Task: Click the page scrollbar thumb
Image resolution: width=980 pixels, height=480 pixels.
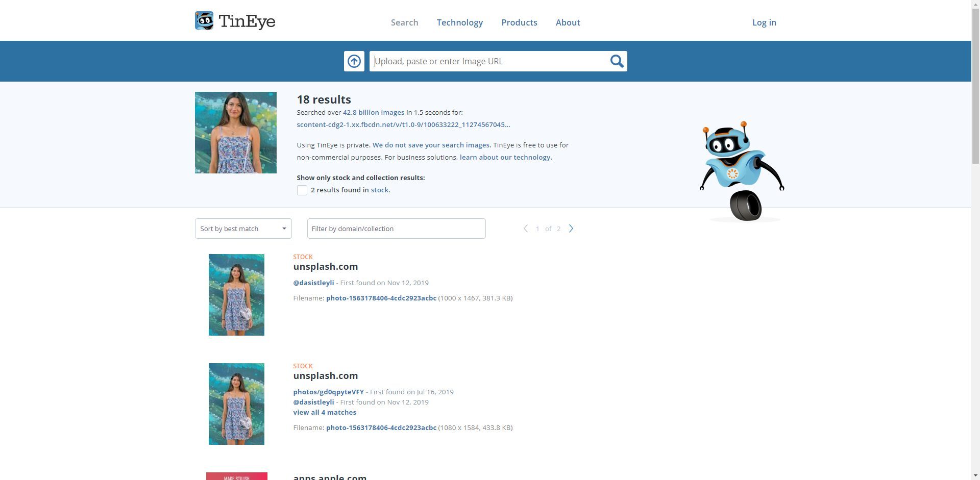Action: pos(975,86)
